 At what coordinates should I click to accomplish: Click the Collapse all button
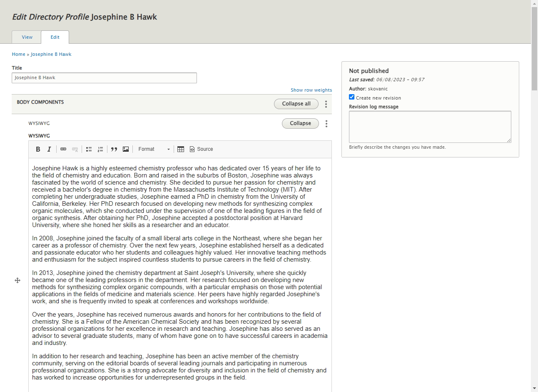[x=296, y=104]
